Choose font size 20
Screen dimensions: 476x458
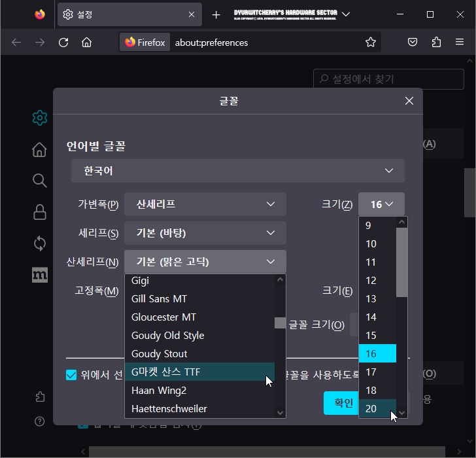pos(378,408)
